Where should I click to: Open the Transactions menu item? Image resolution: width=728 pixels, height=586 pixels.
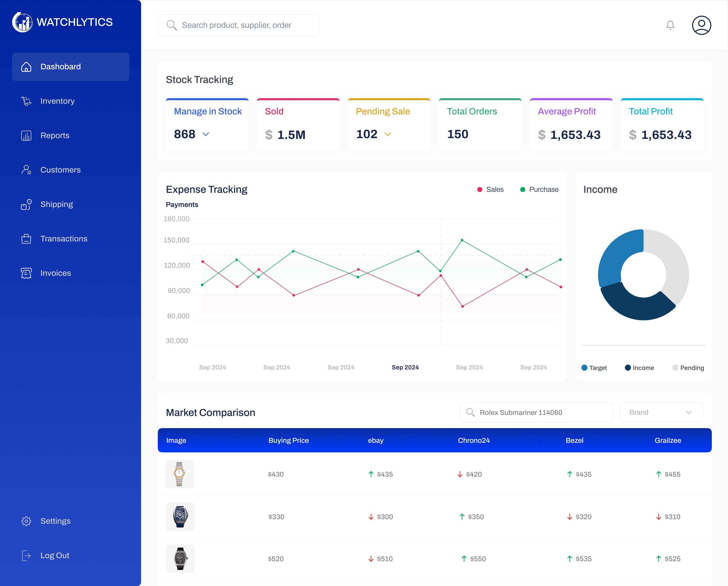pos(64,239)
